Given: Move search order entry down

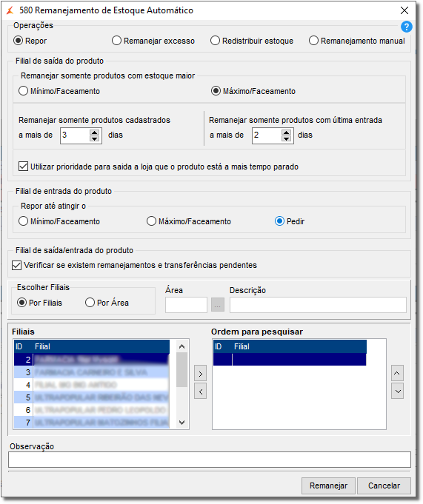Looking at the screenshot, I should click(x=397, y=392).
